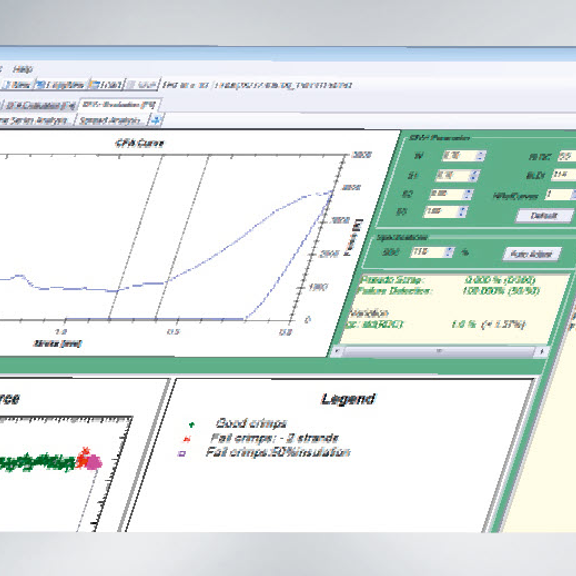Click the green Good crimps legend marker
Image resolution: width=576 pixels, height=576 pixels.
(191, 425)
